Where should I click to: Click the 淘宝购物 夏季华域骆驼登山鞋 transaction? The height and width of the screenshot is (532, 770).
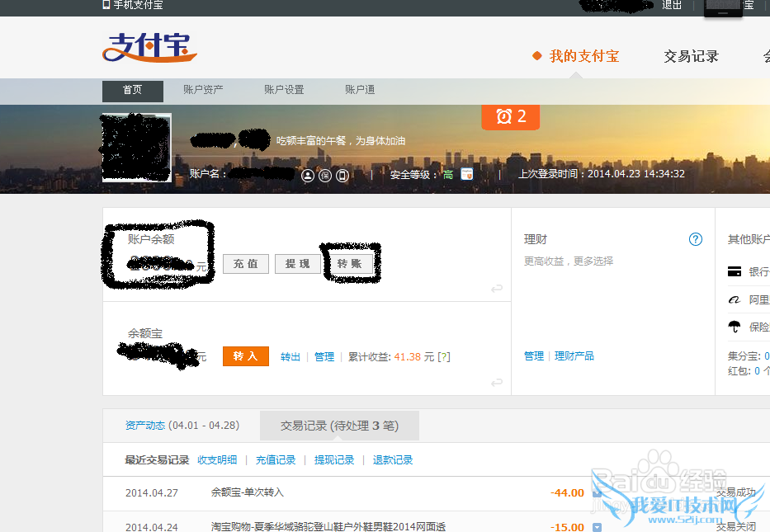point(328,526)
